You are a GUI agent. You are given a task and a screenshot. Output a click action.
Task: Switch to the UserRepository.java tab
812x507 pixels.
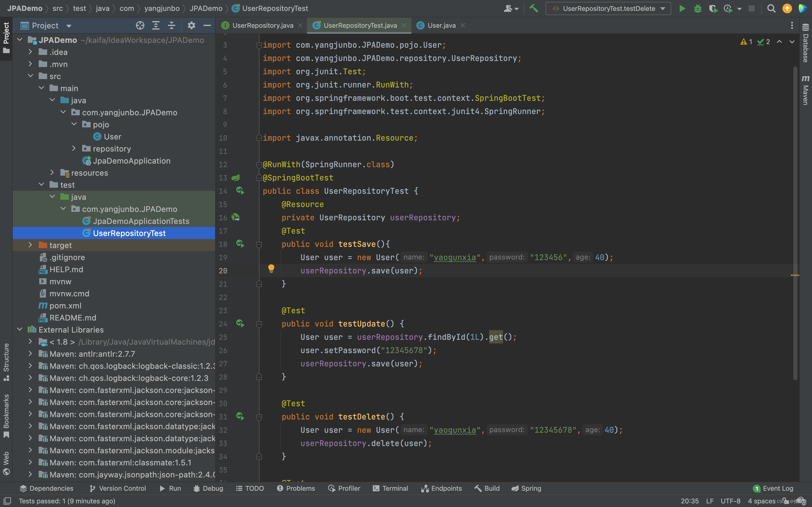coord(263,25)
